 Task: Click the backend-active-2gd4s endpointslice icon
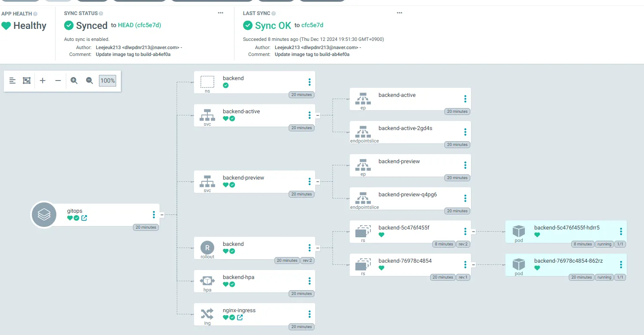(363, 131)
